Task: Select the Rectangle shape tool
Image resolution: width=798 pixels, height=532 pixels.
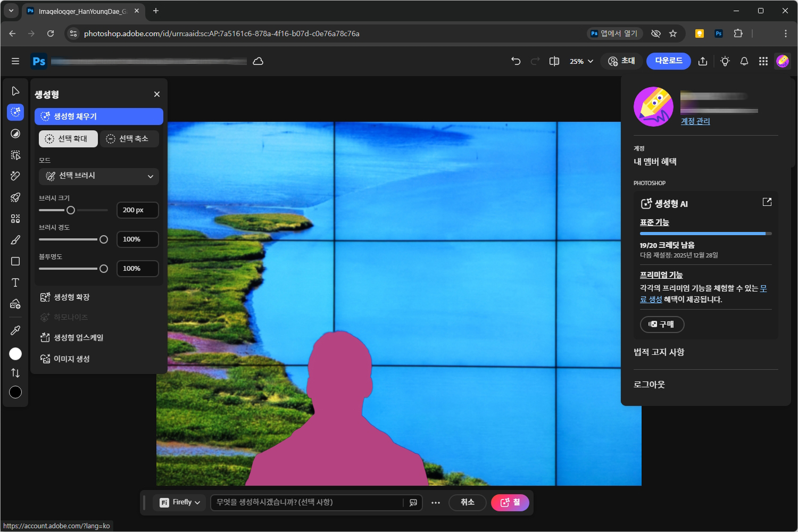Action: (x=15, y=261)
